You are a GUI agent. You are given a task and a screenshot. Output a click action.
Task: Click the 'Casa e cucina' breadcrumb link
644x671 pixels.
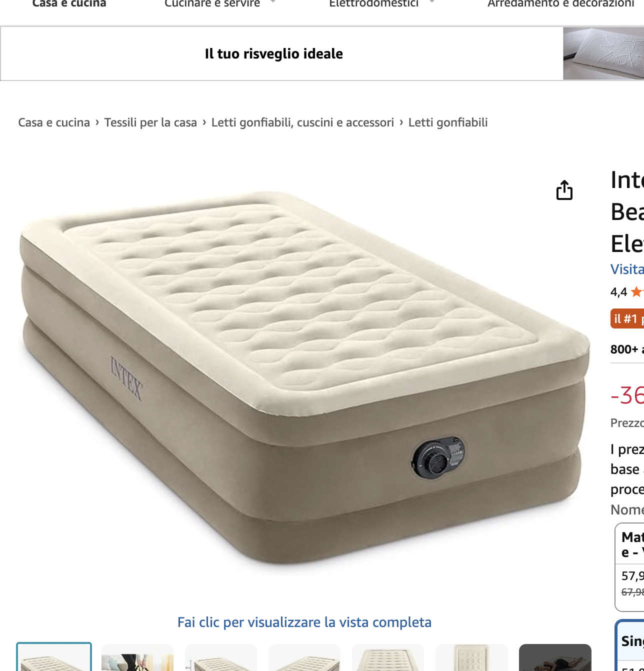coord(54,122)
